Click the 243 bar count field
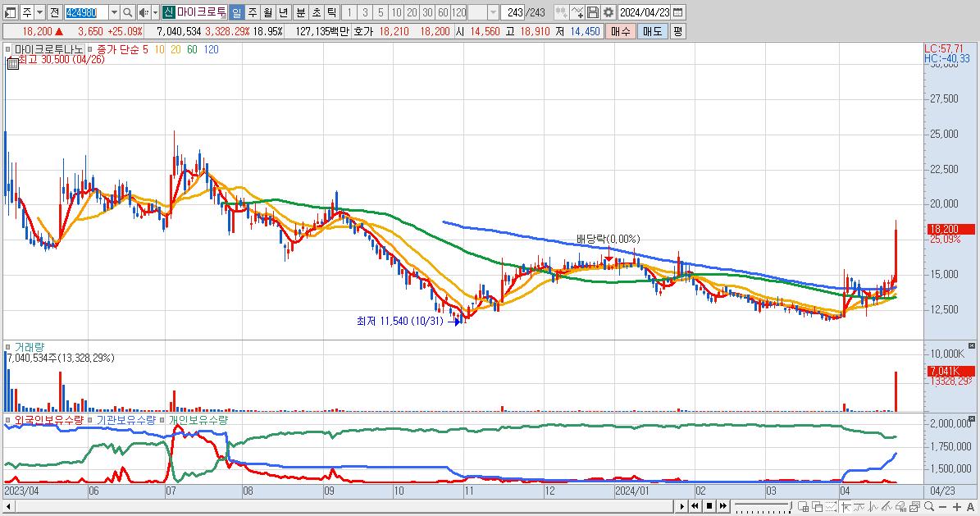Screen dimensions: 980x516 point(513,12)
